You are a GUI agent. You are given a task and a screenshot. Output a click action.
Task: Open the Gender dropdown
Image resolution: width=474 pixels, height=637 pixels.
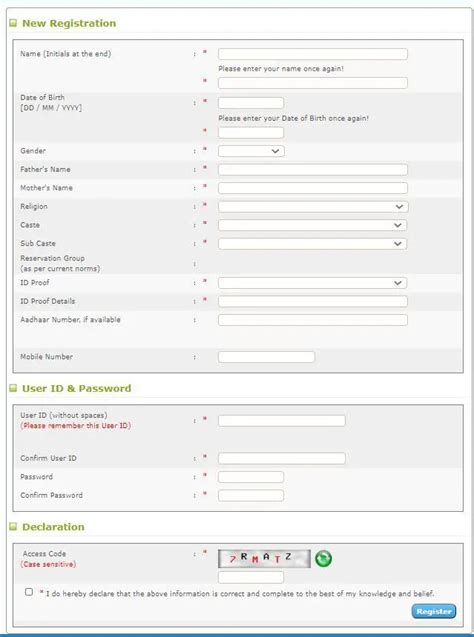point(251,151)
